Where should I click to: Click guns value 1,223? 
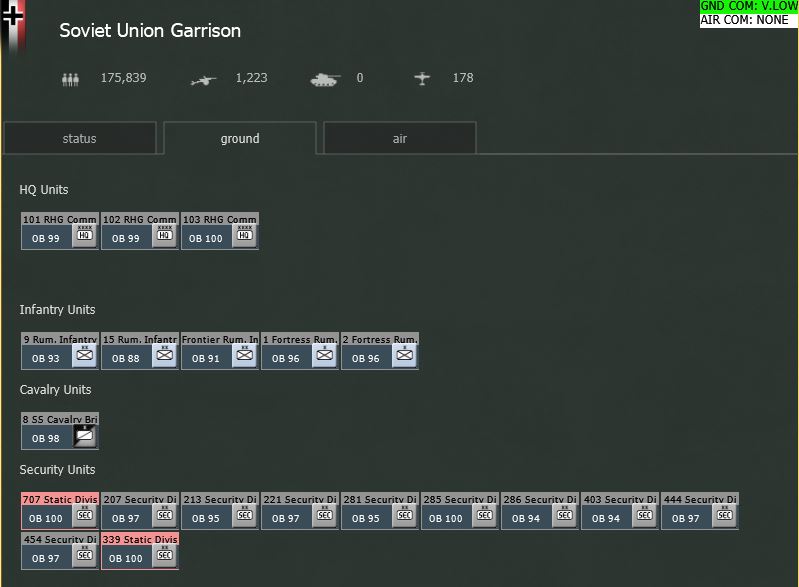(x=251, y=78)
